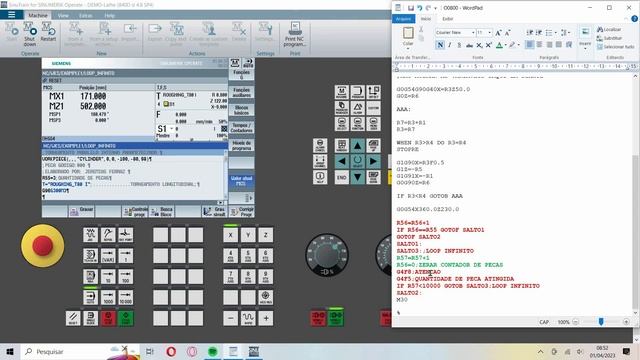Toggle italic formatting in WordPad
The image size is (640, 360).
tap(450, 45)
